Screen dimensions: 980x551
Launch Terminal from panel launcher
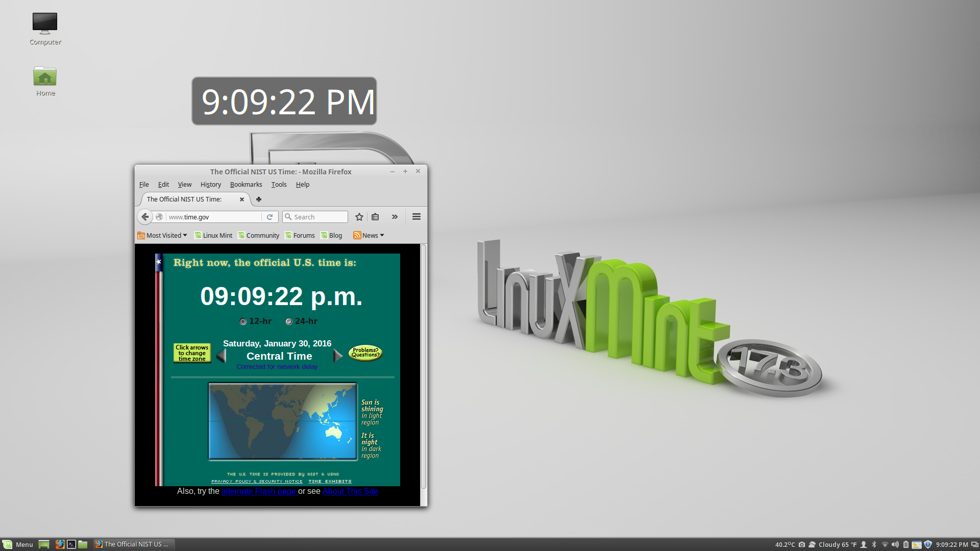pyautogui.click(x=71, y=544)
